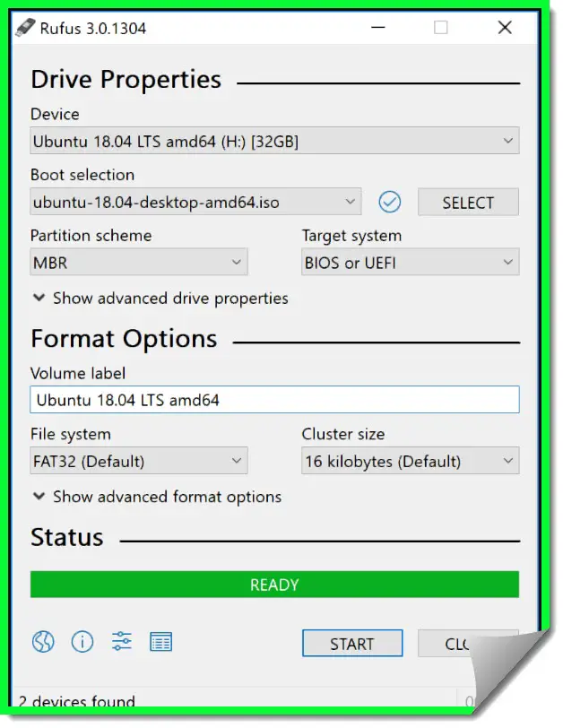Click the START button
This screenshot has height=728, width=563.
(352, 644)
